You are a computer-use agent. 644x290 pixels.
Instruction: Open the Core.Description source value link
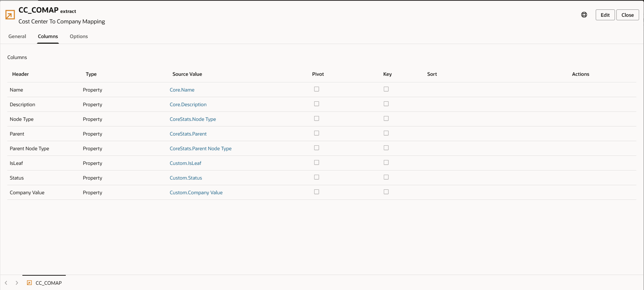pos(188,104)
